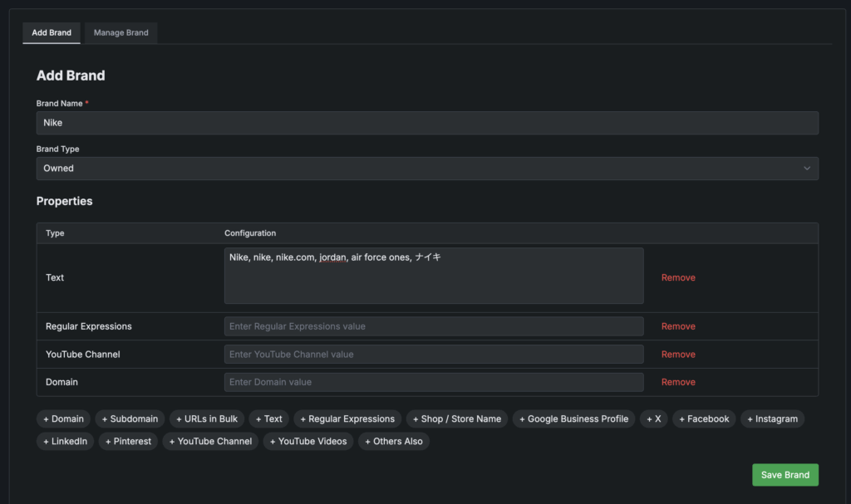Add a Google Business Profile property
Screen dimensions: 851x504
pos(573,419)
